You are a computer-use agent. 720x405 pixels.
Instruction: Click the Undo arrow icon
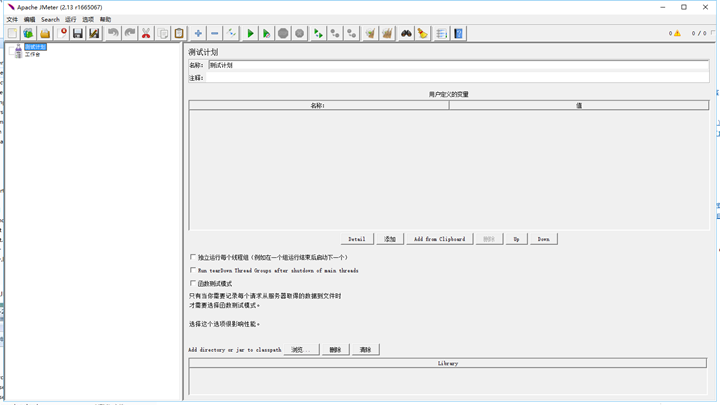coord(113,34)
